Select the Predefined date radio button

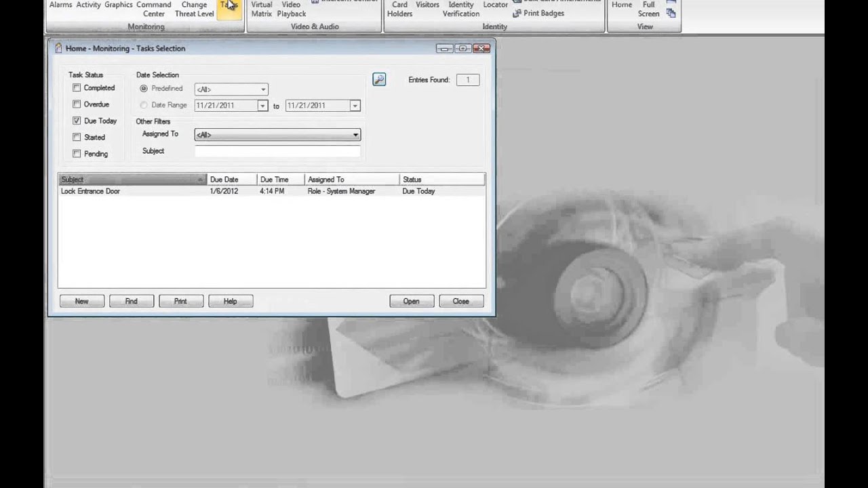(x=143, y=89)
